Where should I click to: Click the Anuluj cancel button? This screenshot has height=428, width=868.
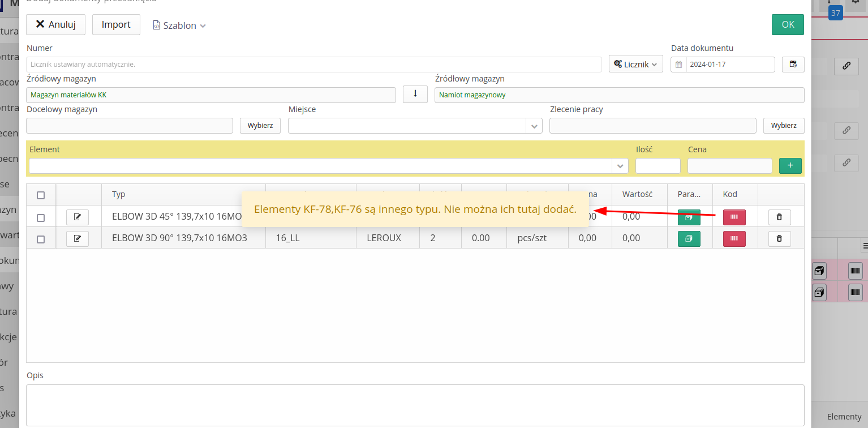click(55, 24)
